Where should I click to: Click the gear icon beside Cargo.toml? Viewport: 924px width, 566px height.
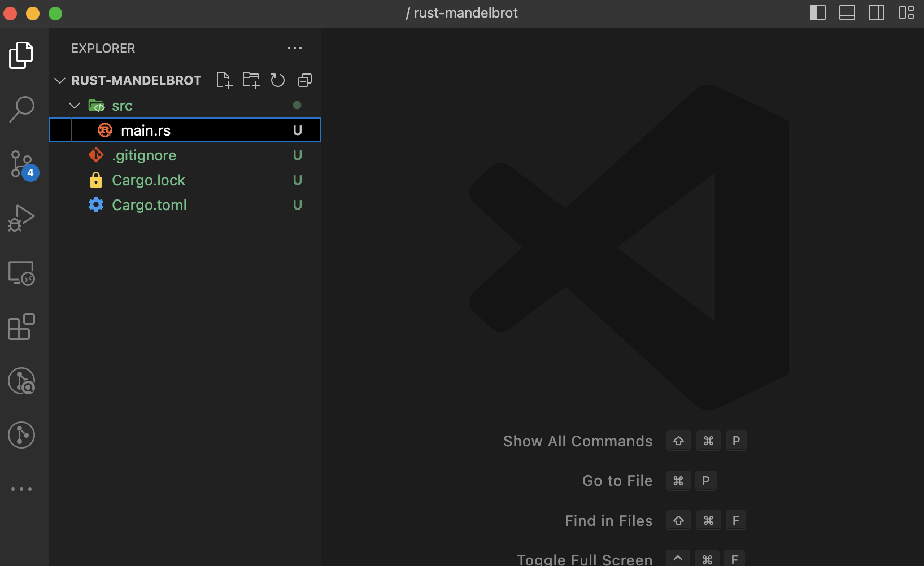[x=96, y=204]
